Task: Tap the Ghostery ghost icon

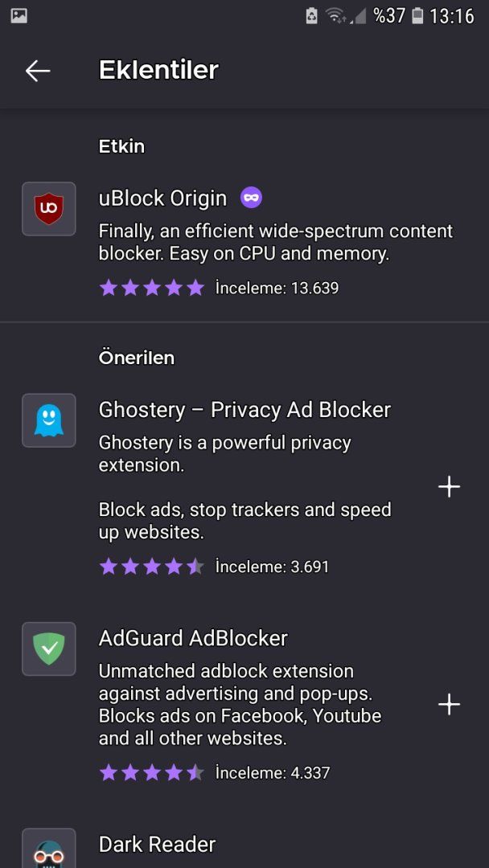Action: [49, 420]
